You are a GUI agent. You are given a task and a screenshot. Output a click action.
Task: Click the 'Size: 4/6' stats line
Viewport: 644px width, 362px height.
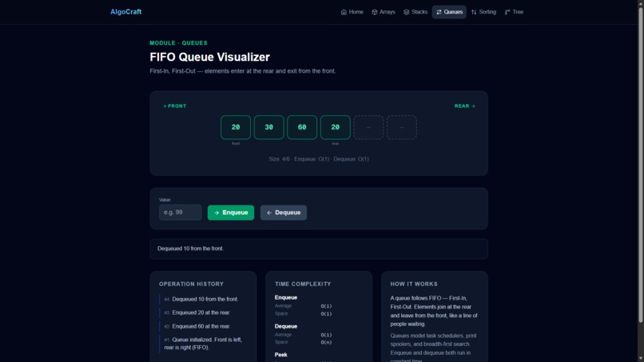pyautogui.click(x=319, y=159)
